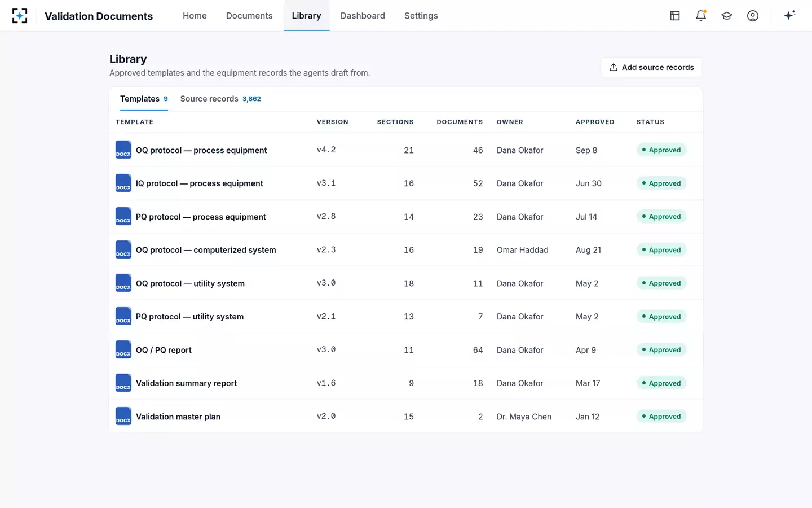
Task: Go to the Home tab
Action: 195,16
